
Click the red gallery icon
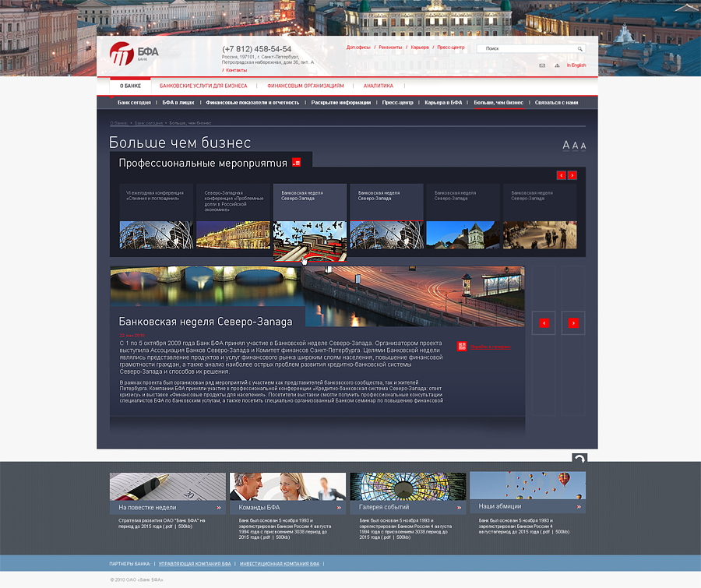[x=462, y=346]
